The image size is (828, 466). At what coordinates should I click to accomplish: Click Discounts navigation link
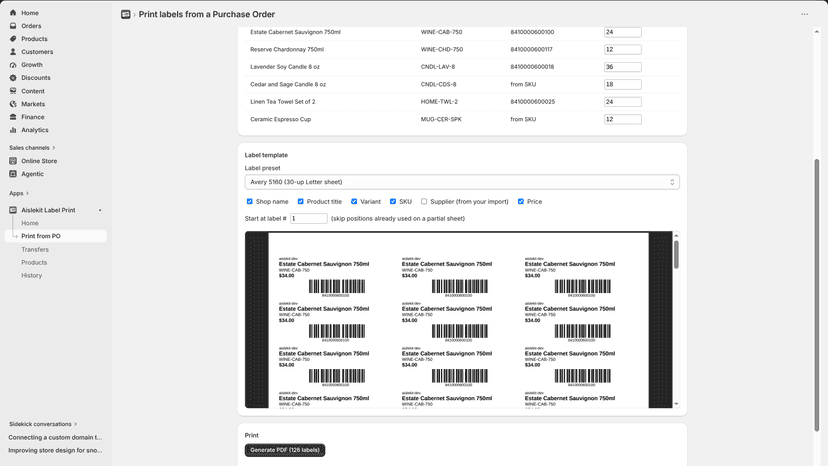(36, 78)
